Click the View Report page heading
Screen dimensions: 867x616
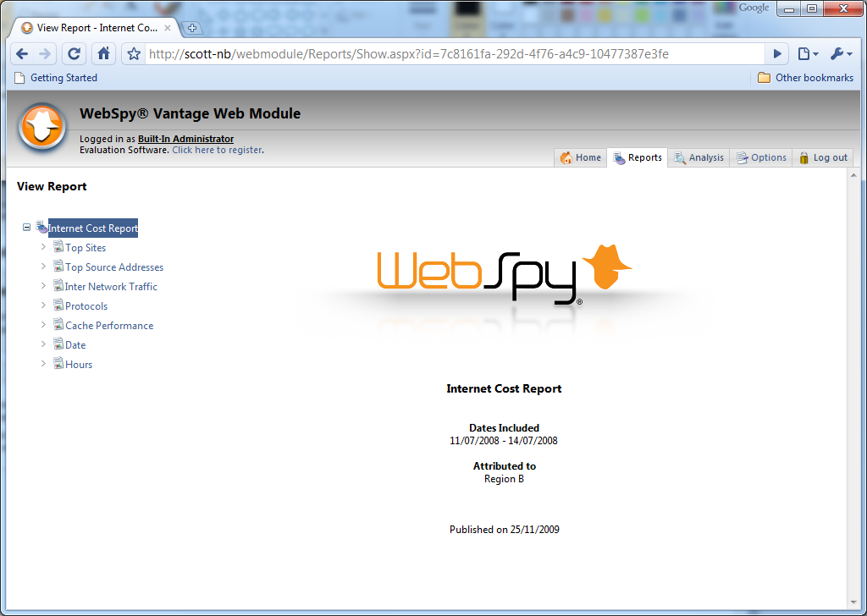point(52,187)
